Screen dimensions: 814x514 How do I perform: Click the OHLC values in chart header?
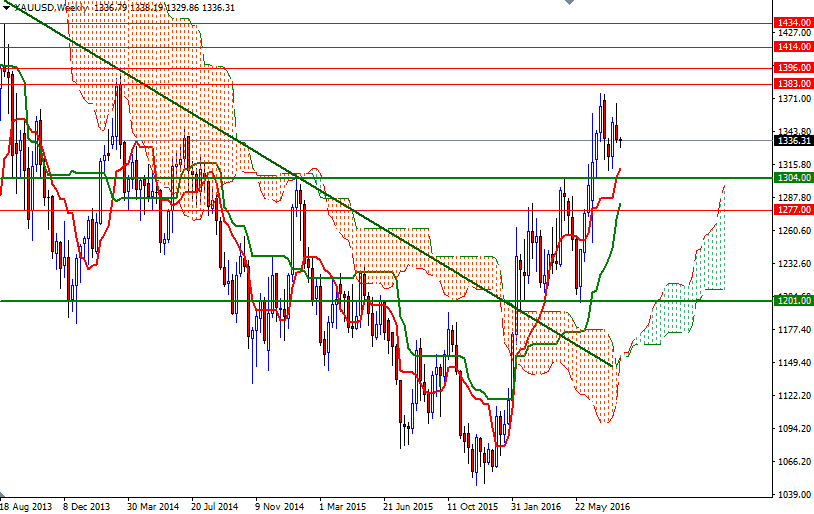[164, 7]
